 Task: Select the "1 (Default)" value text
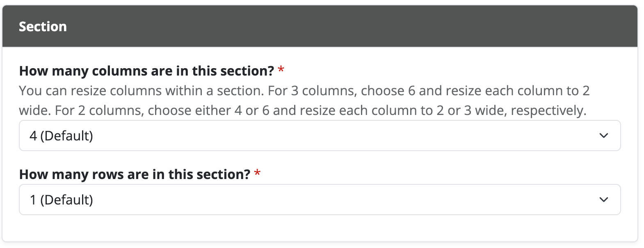tap(62, 200)
